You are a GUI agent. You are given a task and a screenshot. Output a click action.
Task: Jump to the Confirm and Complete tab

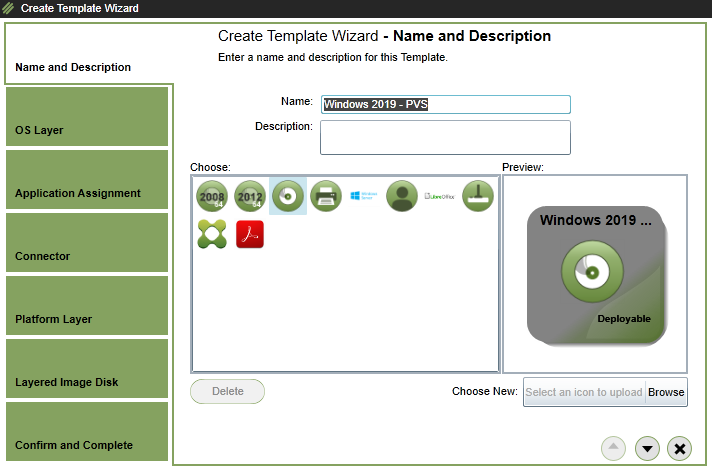point(86,432)
